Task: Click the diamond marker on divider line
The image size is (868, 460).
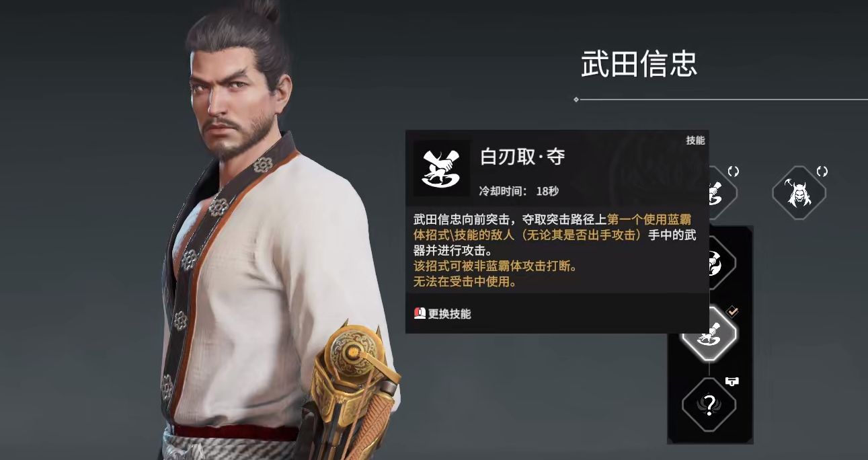Action: (x=576, y=100)
